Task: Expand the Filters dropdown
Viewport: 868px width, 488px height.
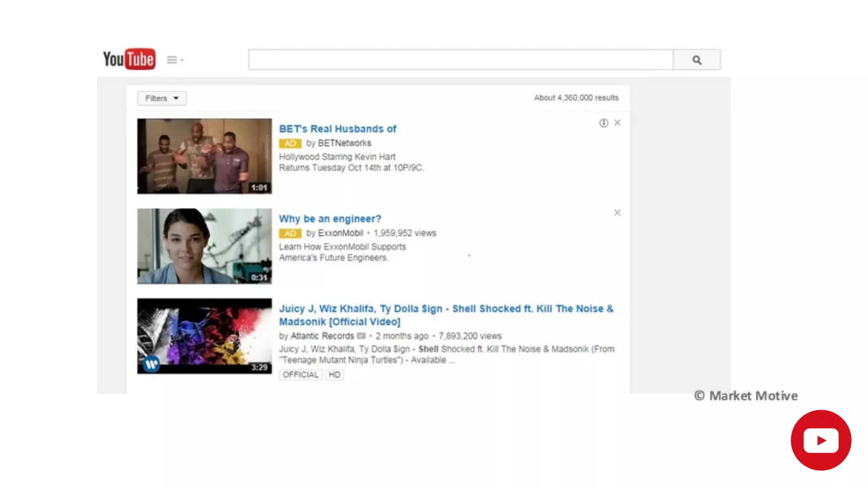Action: [x=162, y=98]
